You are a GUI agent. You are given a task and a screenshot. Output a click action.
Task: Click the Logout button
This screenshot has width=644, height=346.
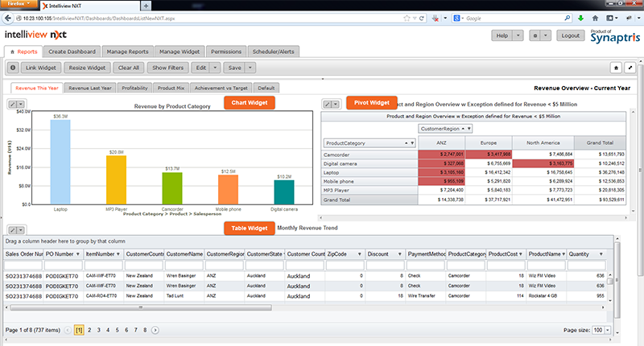pyautogui.click(x=571, y=36)
